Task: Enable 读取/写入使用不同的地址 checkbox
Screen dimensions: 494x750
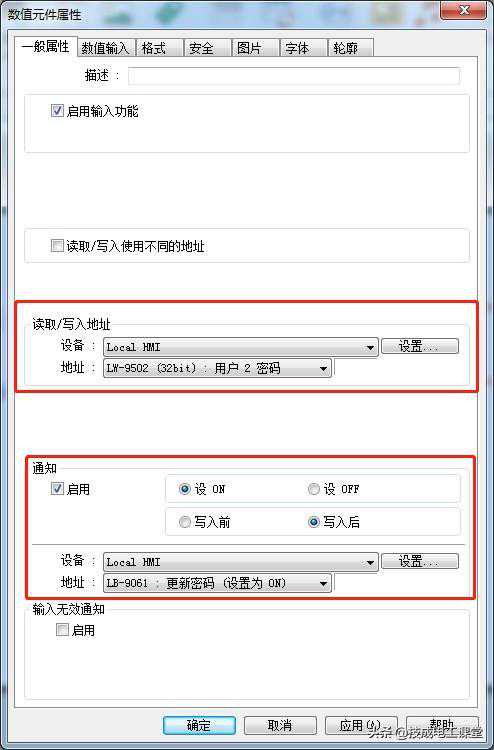Action: (57, 246)
